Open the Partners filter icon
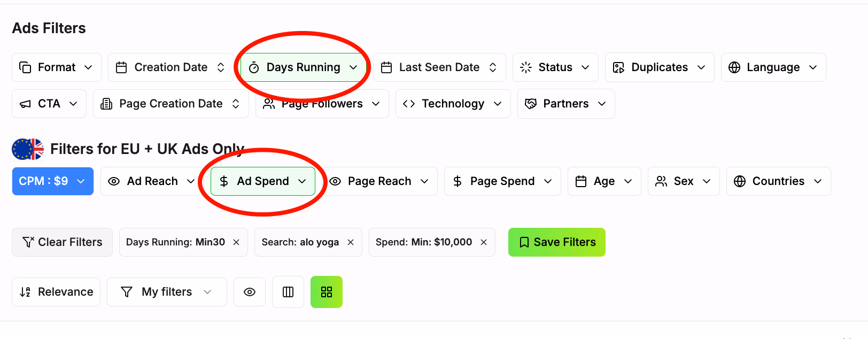This screenshot has height=339, width=868. click(530, 103)
